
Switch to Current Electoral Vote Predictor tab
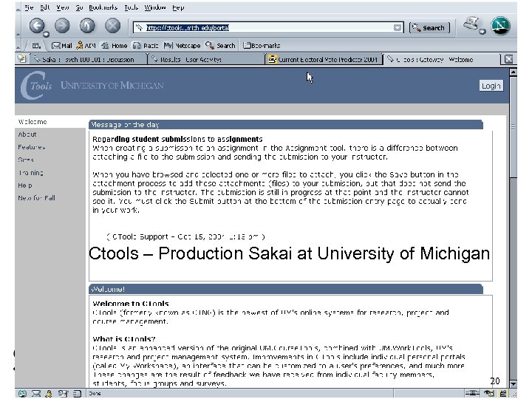(x=323, y=59)
